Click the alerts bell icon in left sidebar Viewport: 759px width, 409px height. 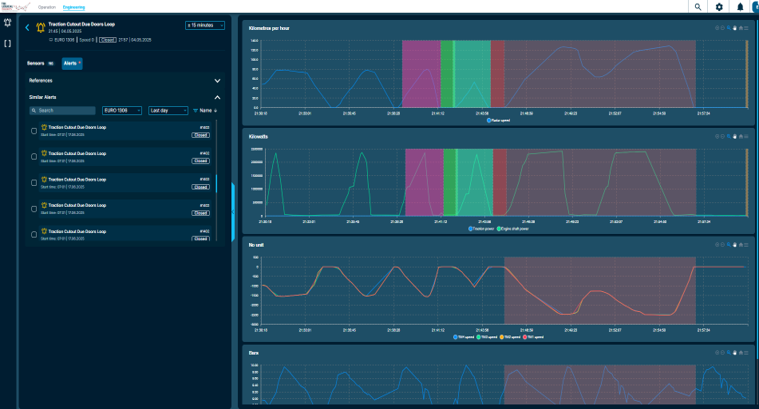[x=8, y=24]
